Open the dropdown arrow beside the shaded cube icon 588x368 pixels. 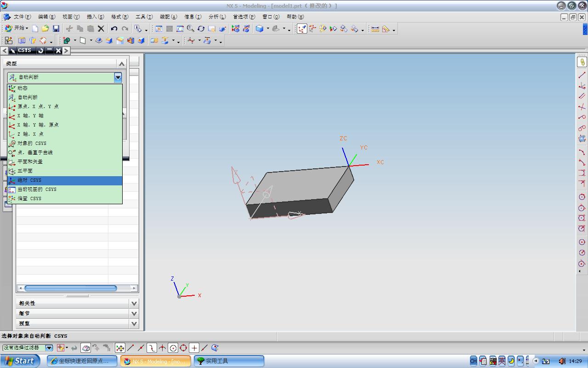pos(268,29)
